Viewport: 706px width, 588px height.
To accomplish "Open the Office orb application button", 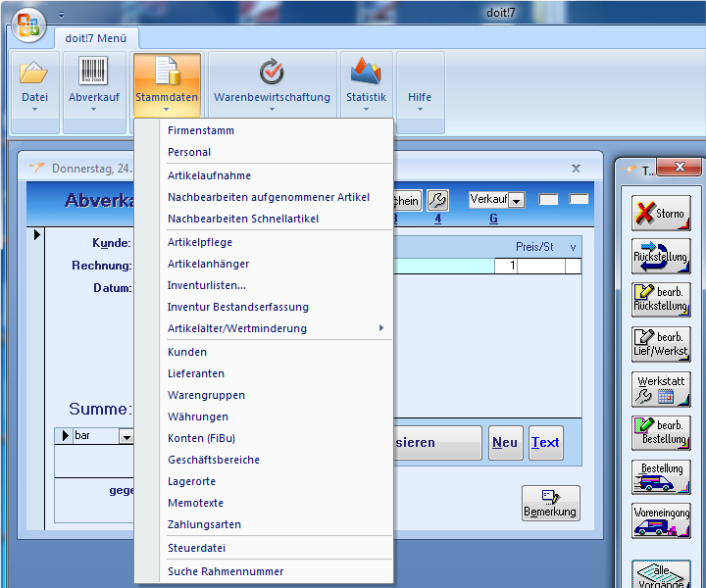I will (x=29, y=24).
